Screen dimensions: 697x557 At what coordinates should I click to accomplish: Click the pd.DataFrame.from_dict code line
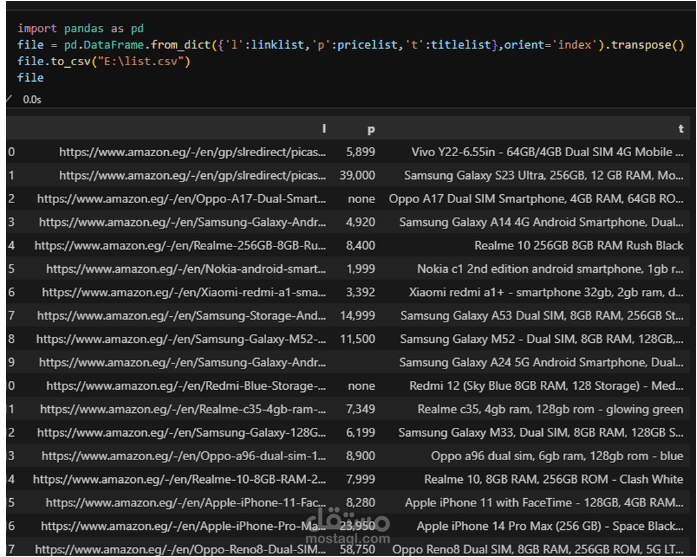pyautogui.click(x=350, y=45)
